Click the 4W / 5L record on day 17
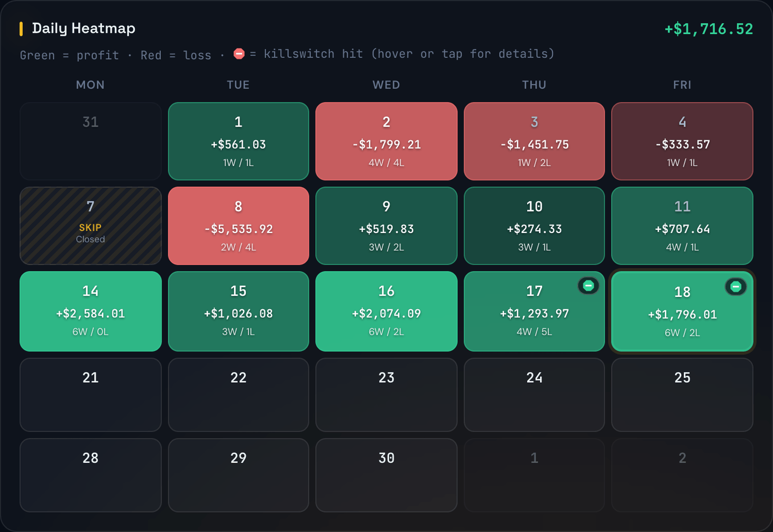 [534, 332]
